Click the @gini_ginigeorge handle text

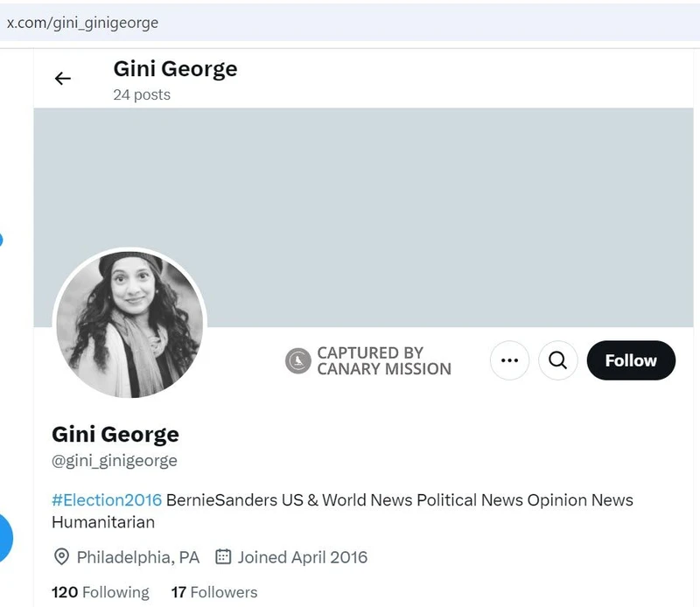pos(115,460)
